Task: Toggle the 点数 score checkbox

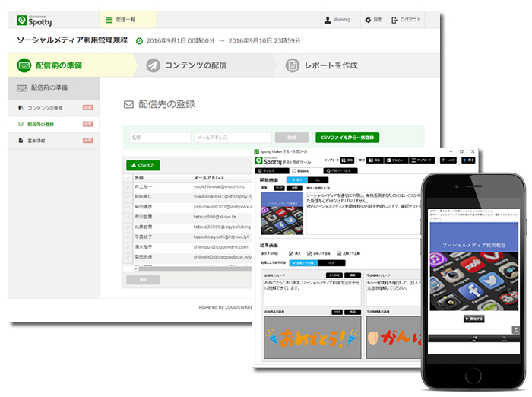Action: [x=291, y=254]
